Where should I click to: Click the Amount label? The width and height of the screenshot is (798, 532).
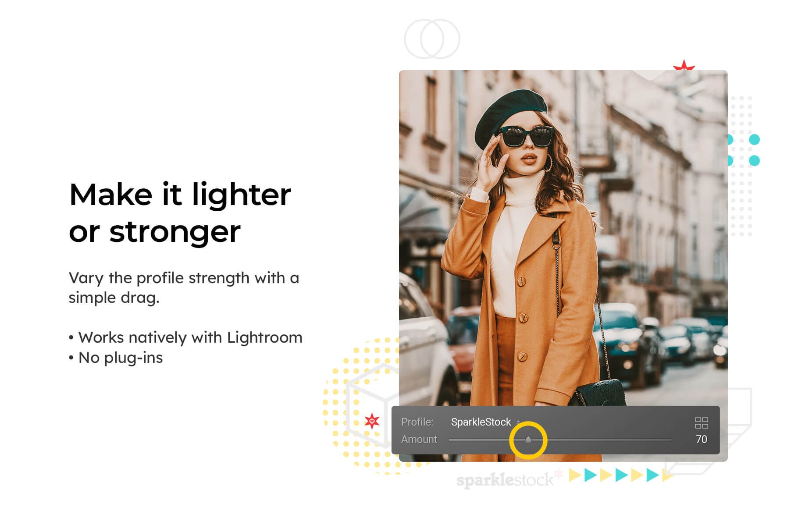tap(419, 439)
